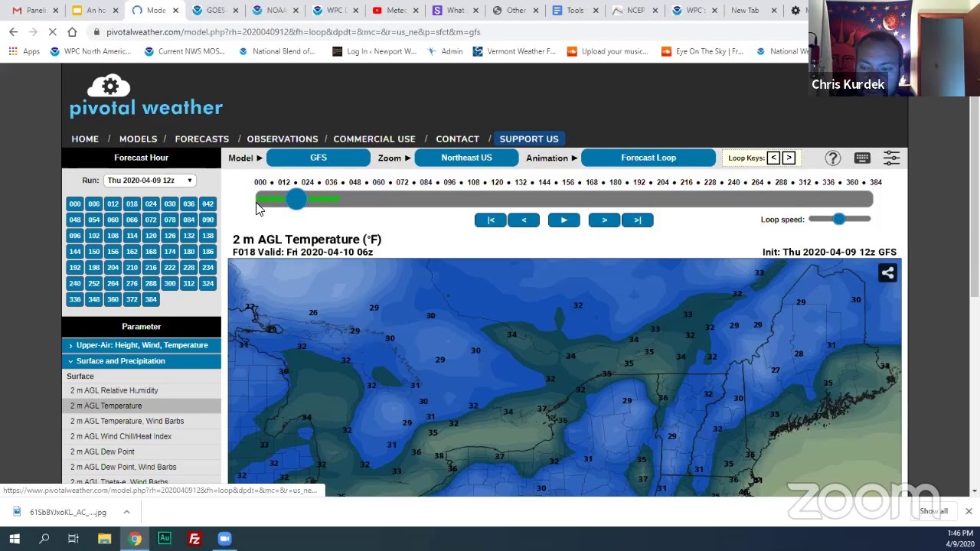
Task: Select forecast hour 096
Action: click(x=75, y=236)
